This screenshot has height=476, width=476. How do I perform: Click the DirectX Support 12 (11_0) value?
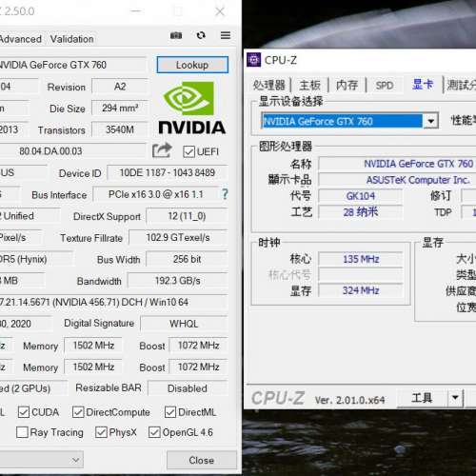pyautogui.click(x=187, y=216)
